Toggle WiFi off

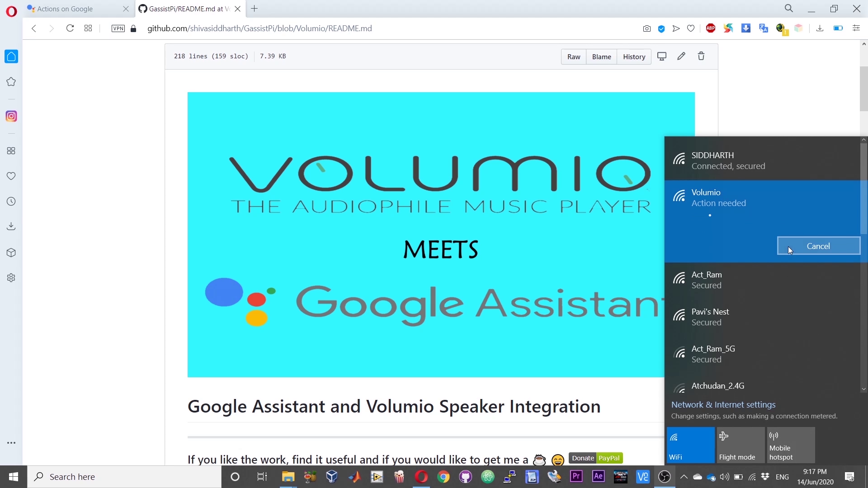click(x=690, y=445)
